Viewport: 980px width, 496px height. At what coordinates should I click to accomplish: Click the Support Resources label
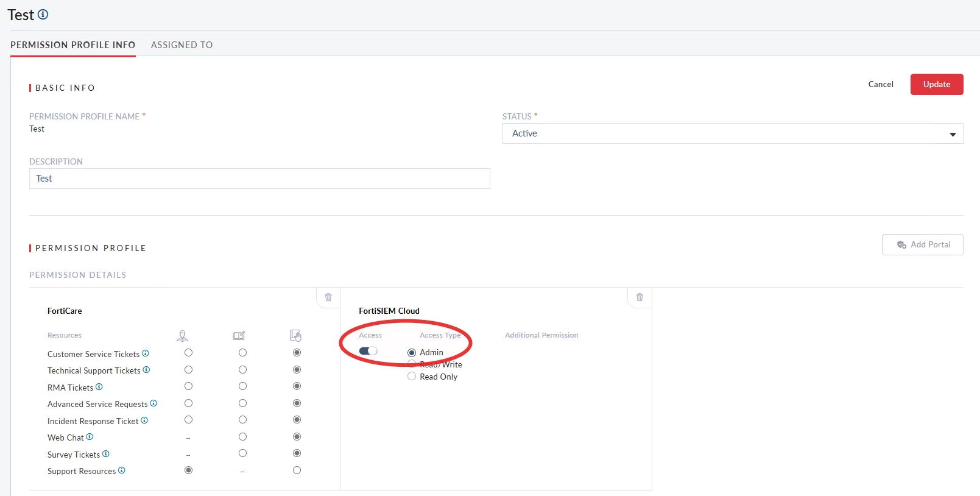(x=82, y=471)
